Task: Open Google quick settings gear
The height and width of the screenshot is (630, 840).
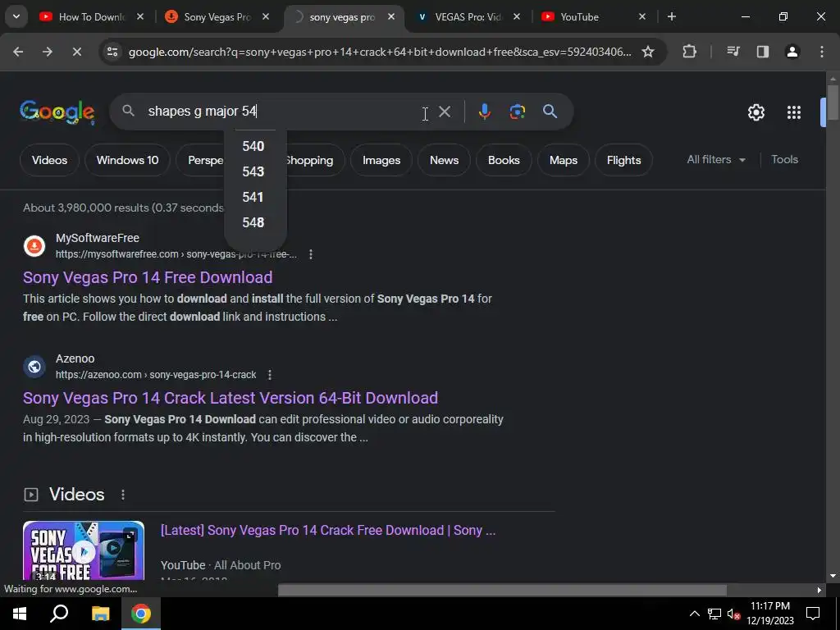Action: (756, 112)
